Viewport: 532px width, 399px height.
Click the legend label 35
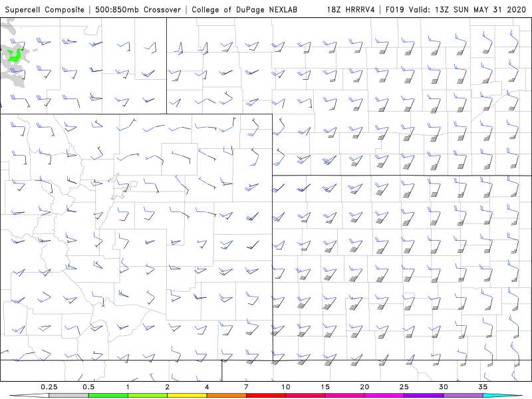point(483,387)
